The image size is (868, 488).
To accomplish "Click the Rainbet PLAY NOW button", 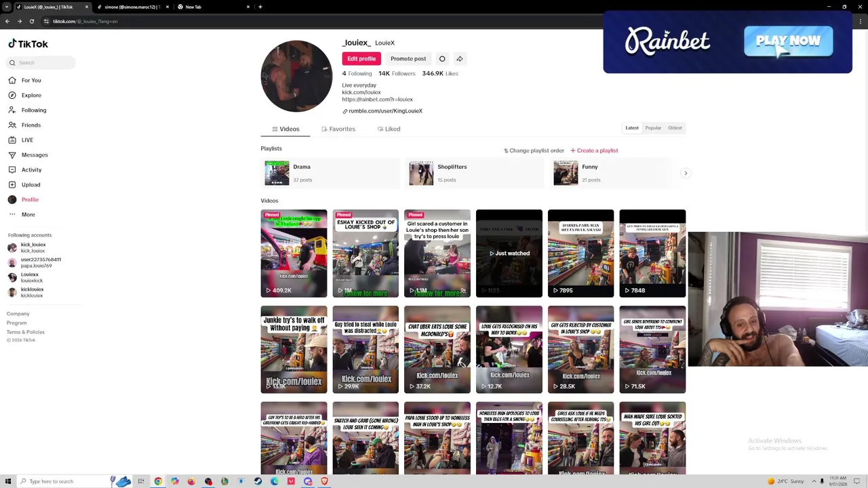I will point(788,41).
